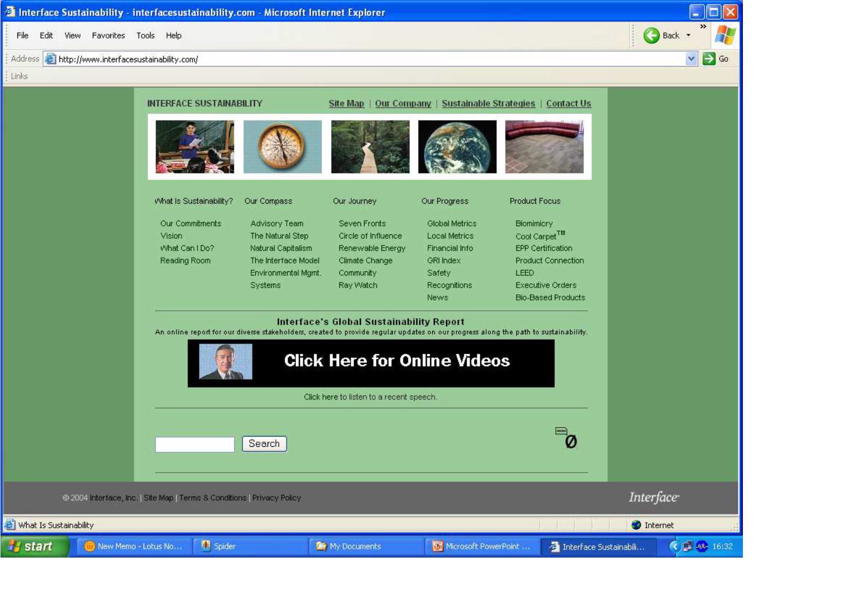Open the Biomimicry link

point(534,224)
